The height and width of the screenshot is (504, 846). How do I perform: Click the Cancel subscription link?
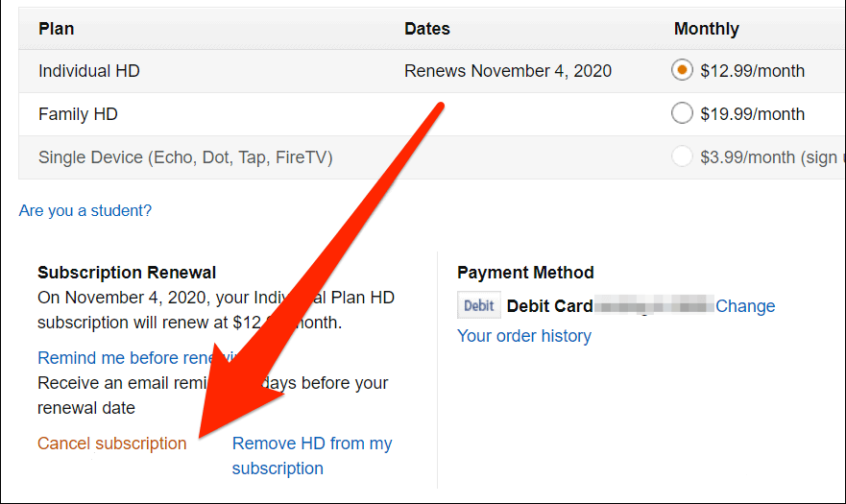tap(112, 444)
